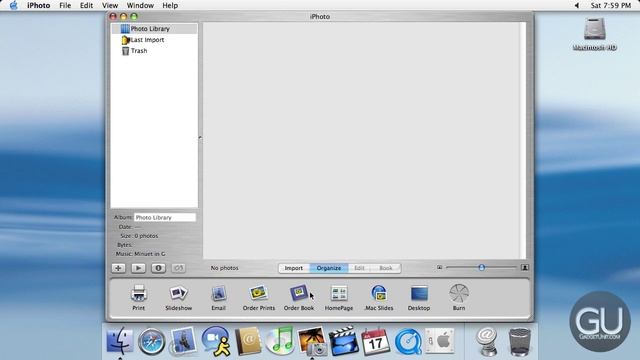Launch iMovie from the Dock
The image size is (640, 360).
point(344,341)
